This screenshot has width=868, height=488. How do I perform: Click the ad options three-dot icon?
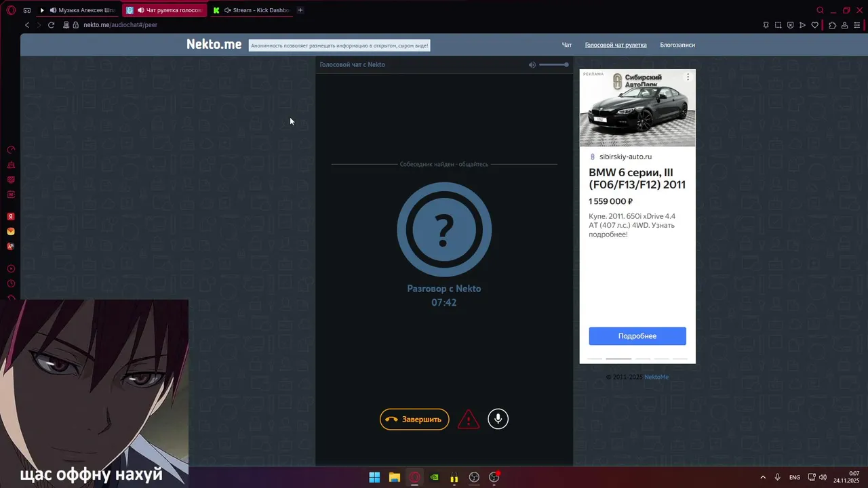688,77
